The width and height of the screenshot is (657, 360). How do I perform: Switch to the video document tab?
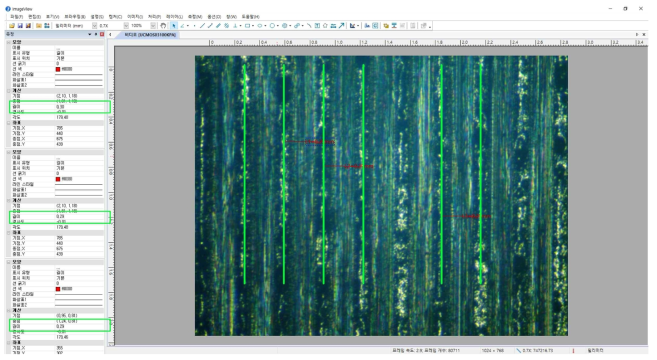150,35
